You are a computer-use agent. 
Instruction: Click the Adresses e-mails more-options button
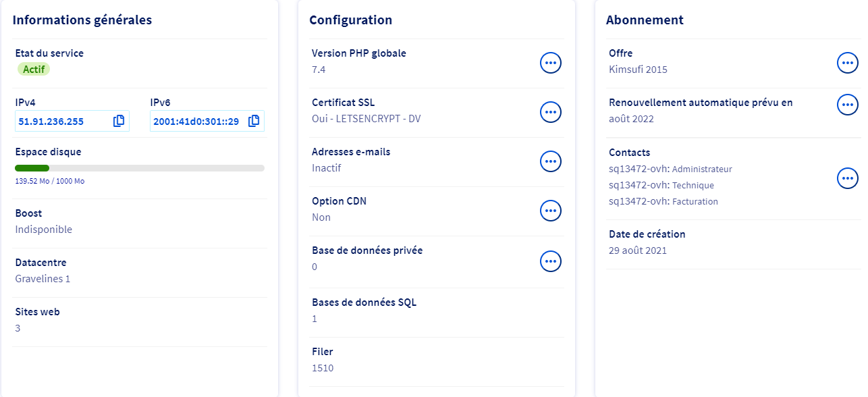551,161
